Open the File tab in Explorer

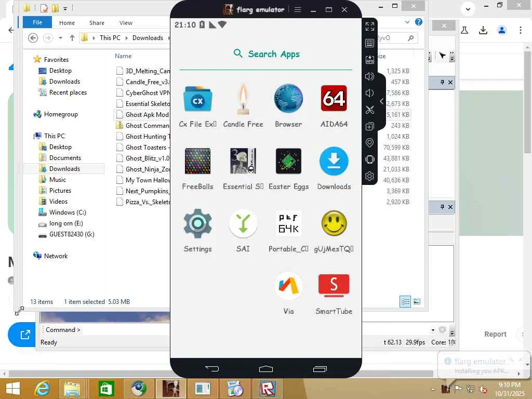pyautogui.click(x=37, y=22)
